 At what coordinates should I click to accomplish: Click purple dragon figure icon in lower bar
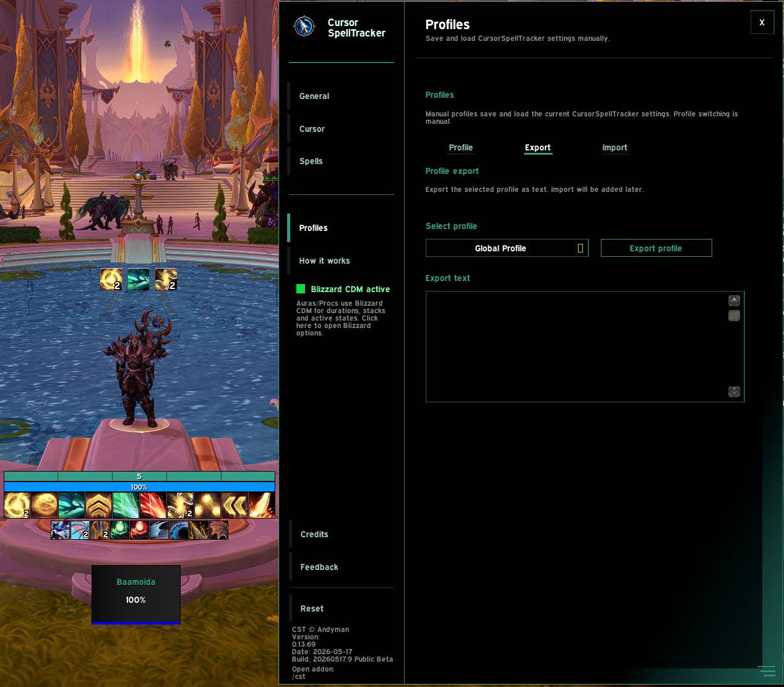pos(61,530)
